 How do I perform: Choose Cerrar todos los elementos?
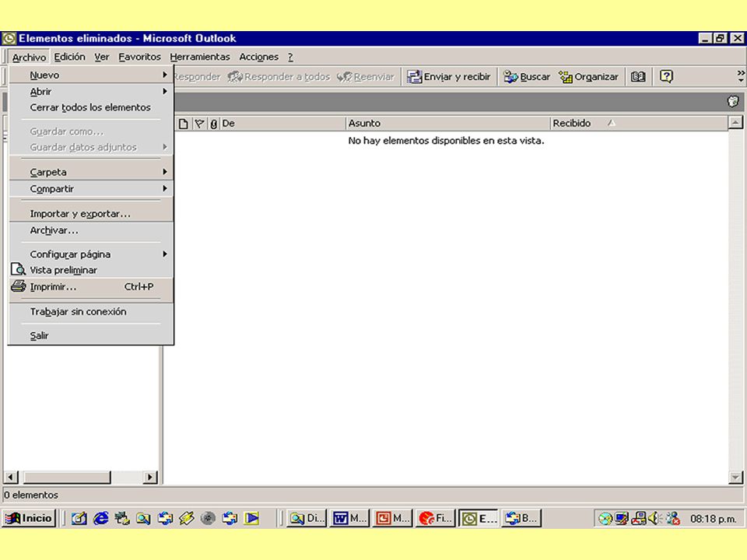90,107
